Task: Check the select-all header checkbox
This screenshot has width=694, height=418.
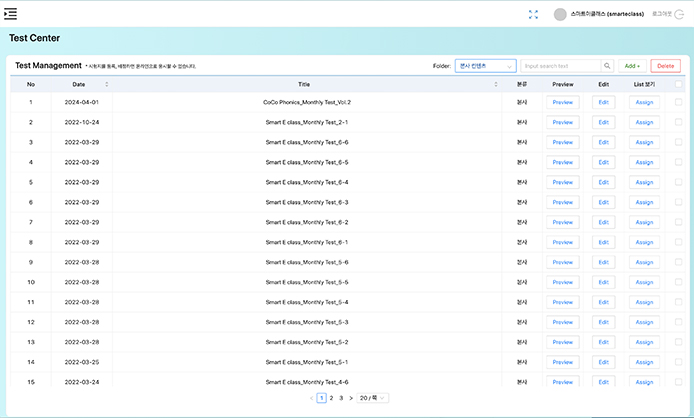Action: (x=679, y=84)
